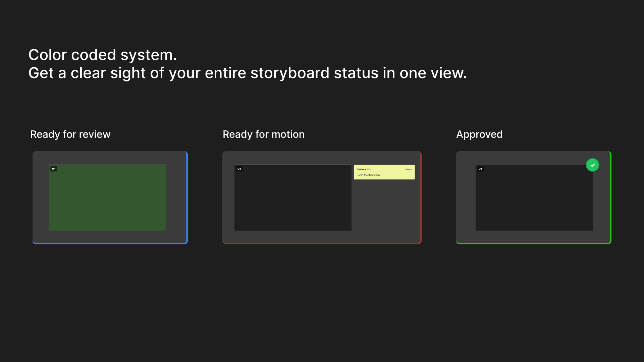
Task: Click the bold Feedback title in the note
Action: [361, 169]
